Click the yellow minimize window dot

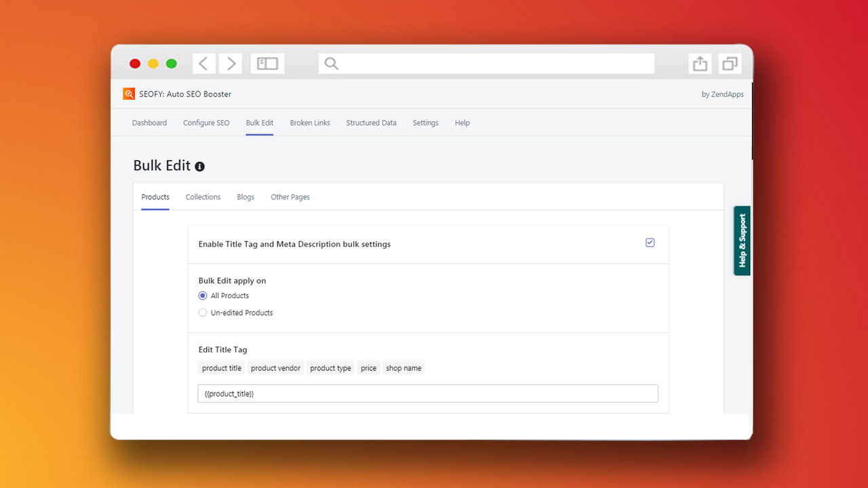(153, 64)
